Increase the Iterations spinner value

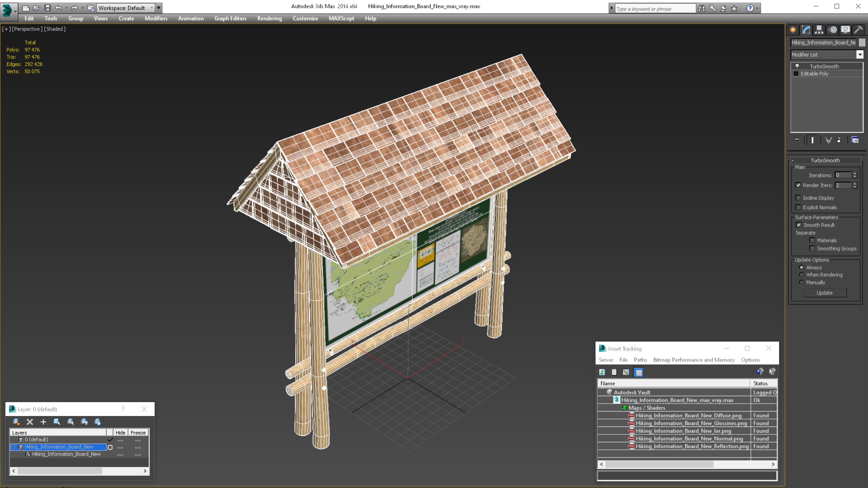tap(854, 174)
